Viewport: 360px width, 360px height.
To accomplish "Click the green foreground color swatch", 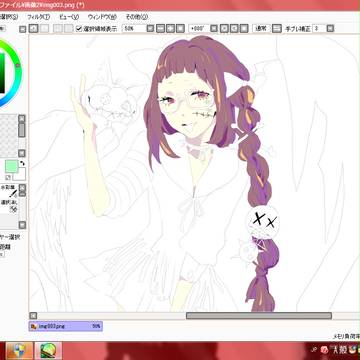I will point(11,166).
